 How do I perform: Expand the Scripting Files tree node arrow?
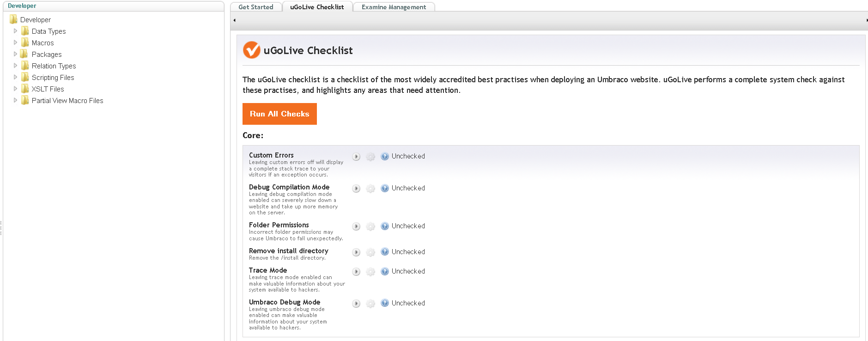click(15, 77)
